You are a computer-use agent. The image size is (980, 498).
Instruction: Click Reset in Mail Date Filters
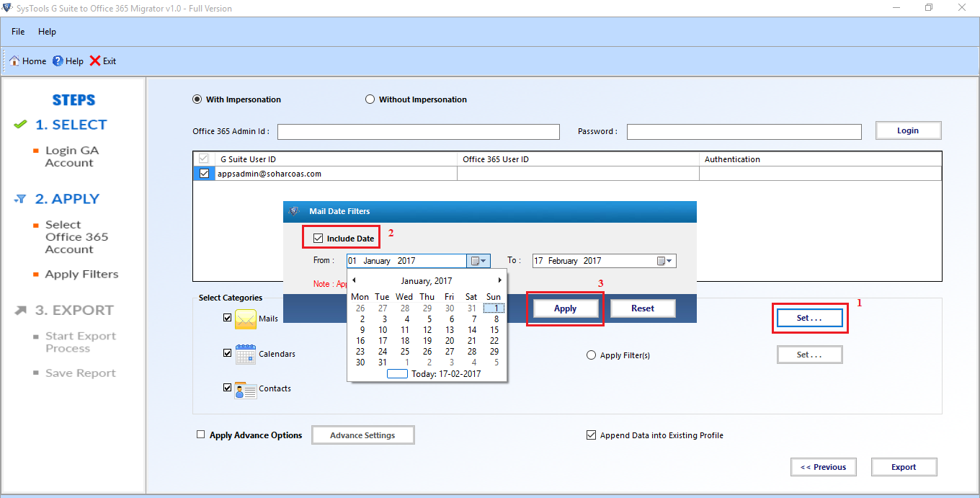[x=643, y=308]
